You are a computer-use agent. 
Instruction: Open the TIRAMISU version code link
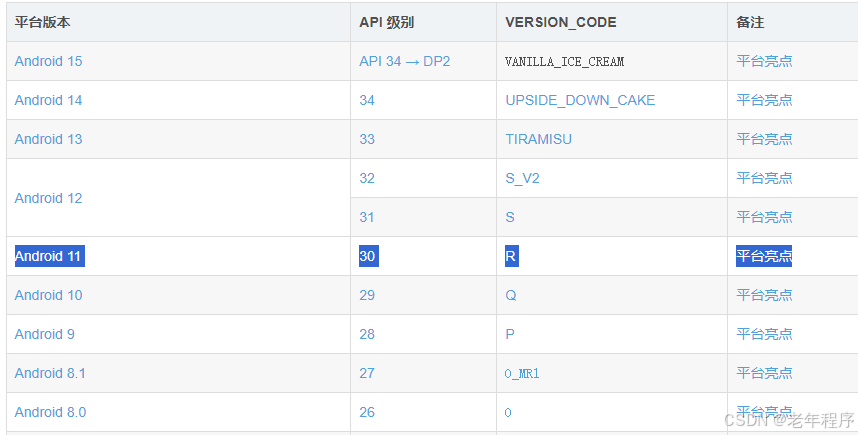click(538, 139)
